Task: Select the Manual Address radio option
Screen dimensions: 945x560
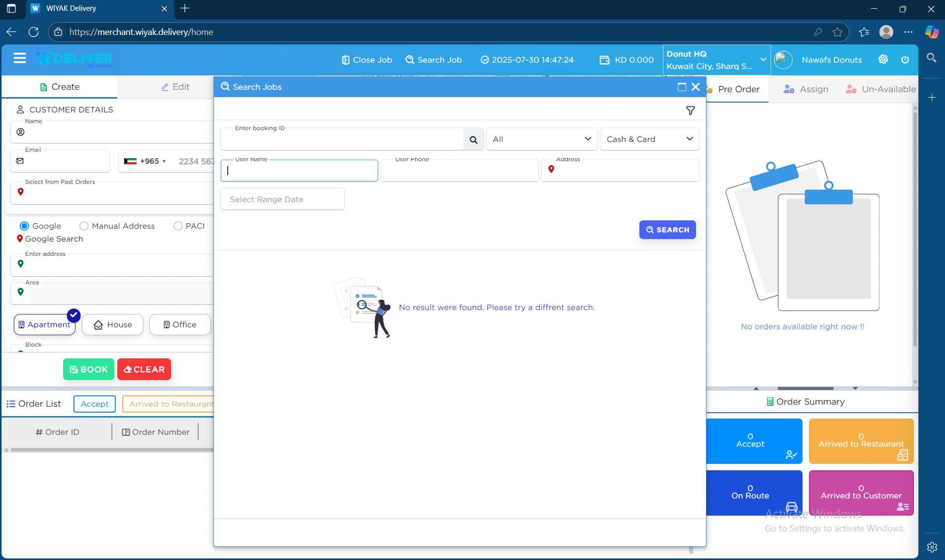Action: pyautogui.click(x=84, y=226)
